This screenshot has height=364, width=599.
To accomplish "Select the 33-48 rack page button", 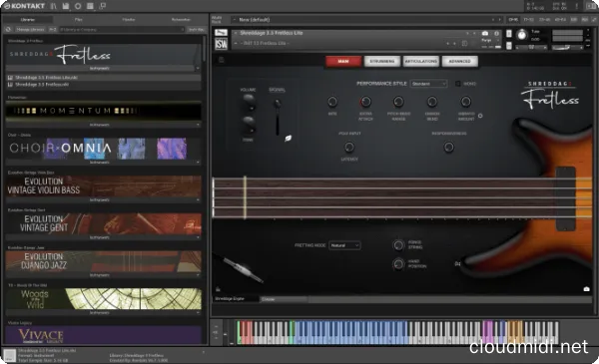I will point(544,20).
